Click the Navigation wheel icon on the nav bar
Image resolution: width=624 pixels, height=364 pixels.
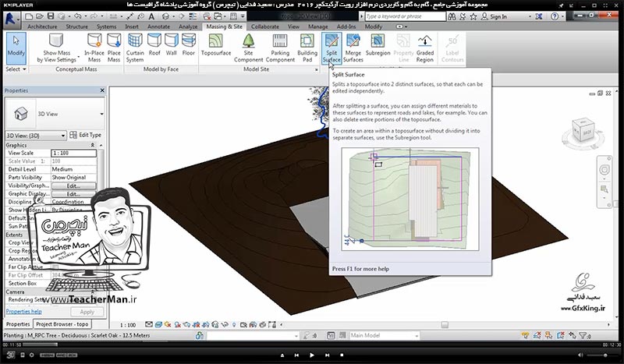click(604, 170)
